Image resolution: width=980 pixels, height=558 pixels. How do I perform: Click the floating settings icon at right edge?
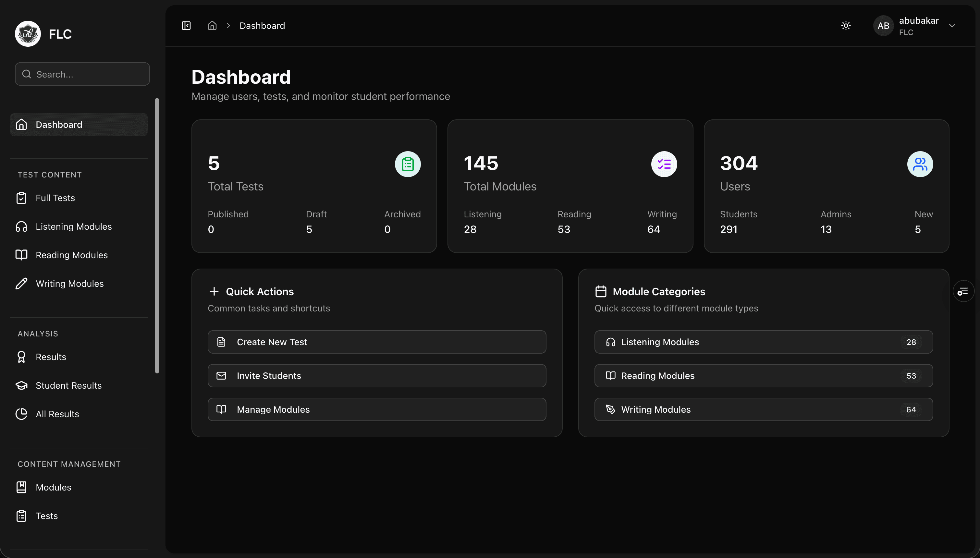pyautogui.click(x=963, y=291)
